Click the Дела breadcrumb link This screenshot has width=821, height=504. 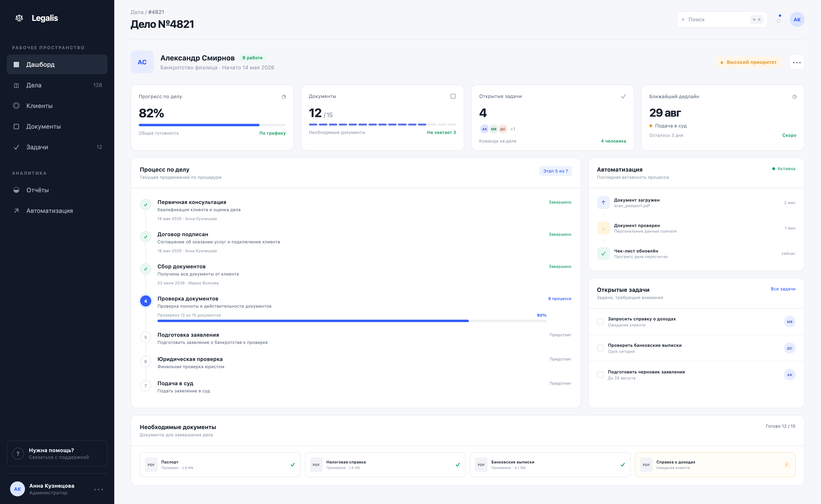coord(137,12)
